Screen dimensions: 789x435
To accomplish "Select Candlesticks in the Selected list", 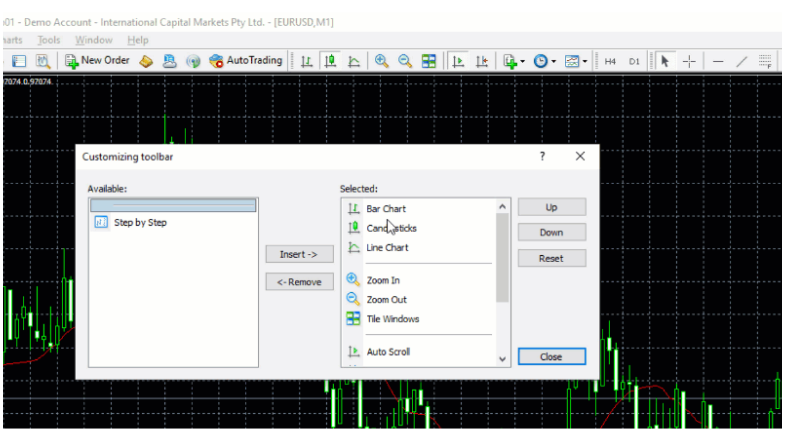I will coord(391,228).
